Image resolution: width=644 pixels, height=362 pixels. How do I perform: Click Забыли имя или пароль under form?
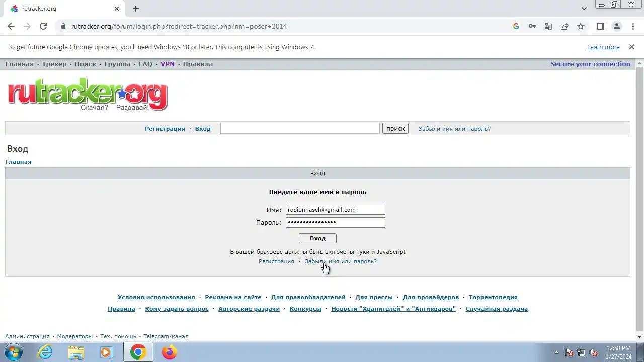tap(341, 261)
